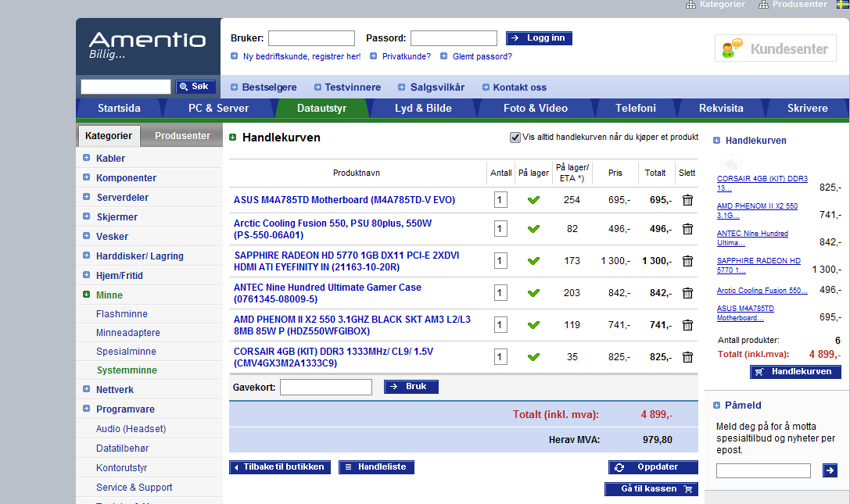Image resolution: width=850 pixels, height=504 pixels.
Task: Open Kundesenter customer center banner
Action: tap(775, 48)
